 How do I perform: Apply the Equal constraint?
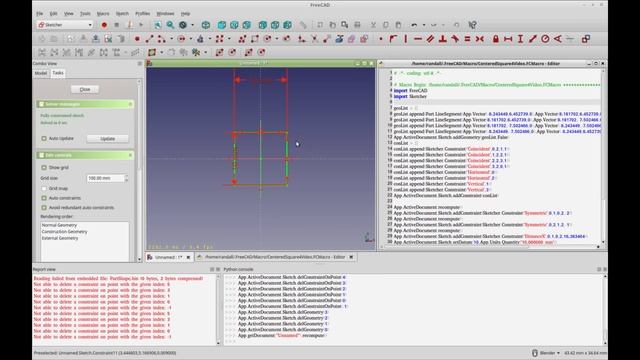(x=467, y=39)
